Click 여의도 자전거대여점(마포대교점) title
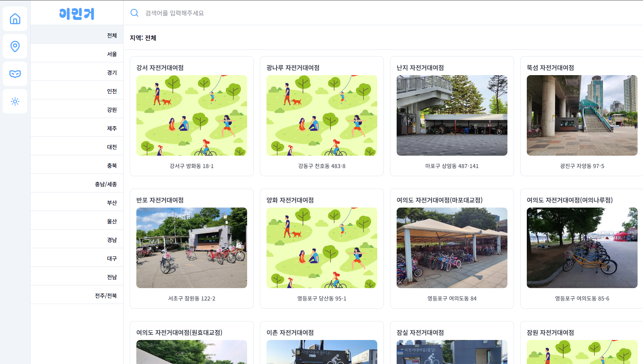This screenshot has height=364, width=643. pos(439,200)
